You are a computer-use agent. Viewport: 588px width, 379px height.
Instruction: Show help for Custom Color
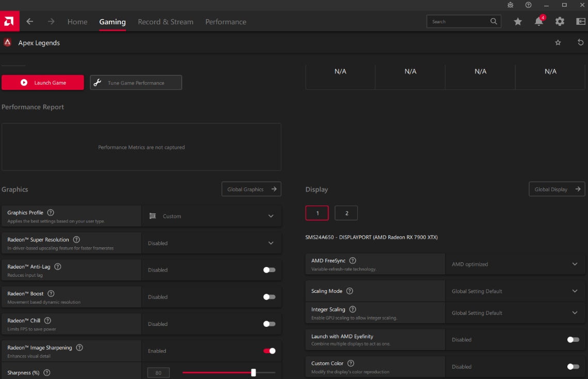coord(351,363)
